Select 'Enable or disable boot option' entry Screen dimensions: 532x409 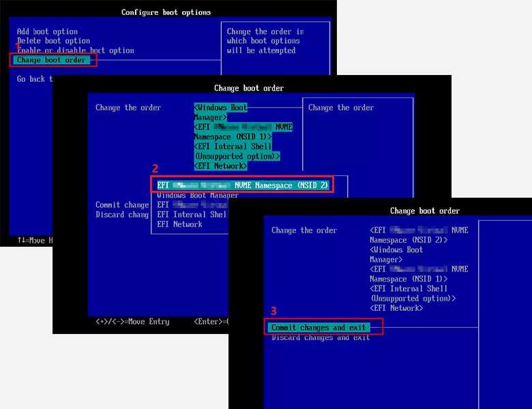[x=75, y=50]
